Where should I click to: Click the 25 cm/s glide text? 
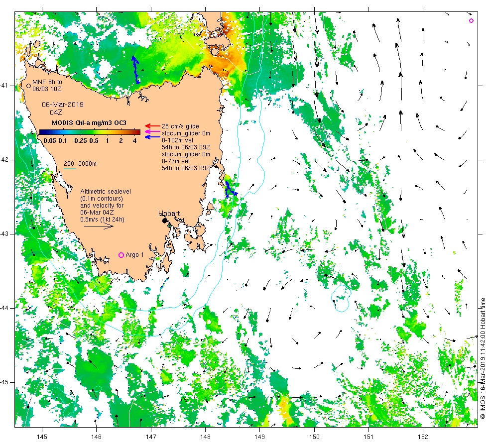click(180, 126)
